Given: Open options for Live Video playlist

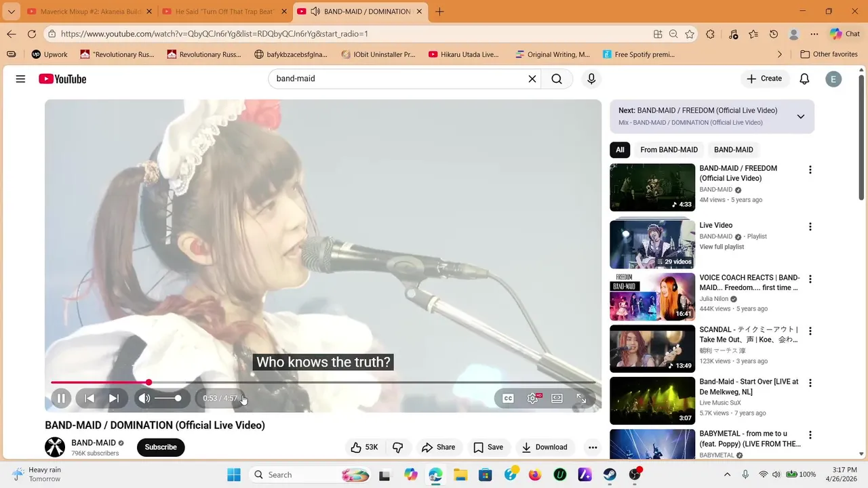Looking at the screenshot, I should (x=810, y=227).
